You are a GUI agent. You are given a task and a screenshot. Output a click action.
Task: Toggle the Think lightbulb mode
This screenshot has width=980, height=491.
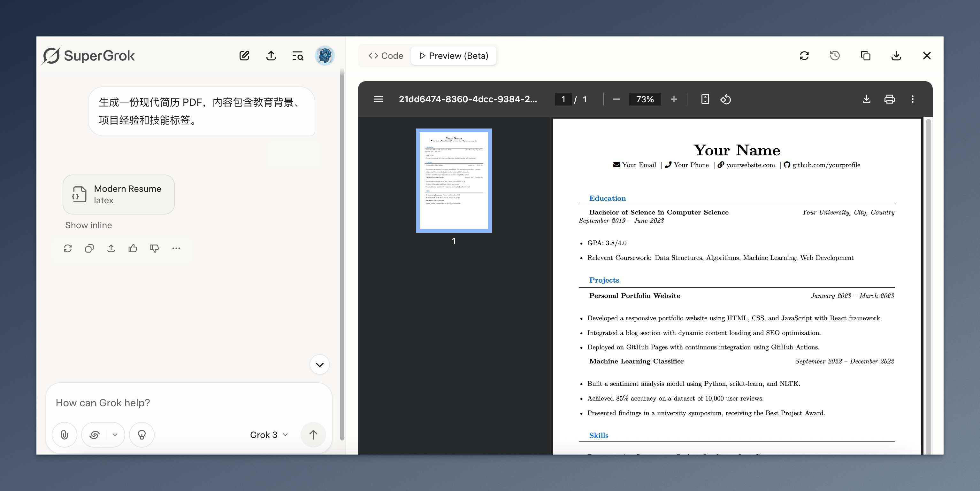(142, 435)
